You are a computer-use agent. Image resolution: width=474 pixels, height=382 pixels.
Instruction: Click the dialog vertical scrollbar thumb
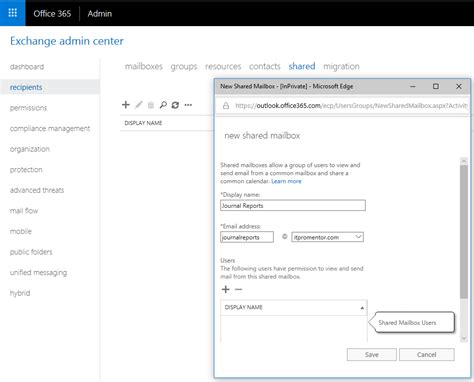464,231
